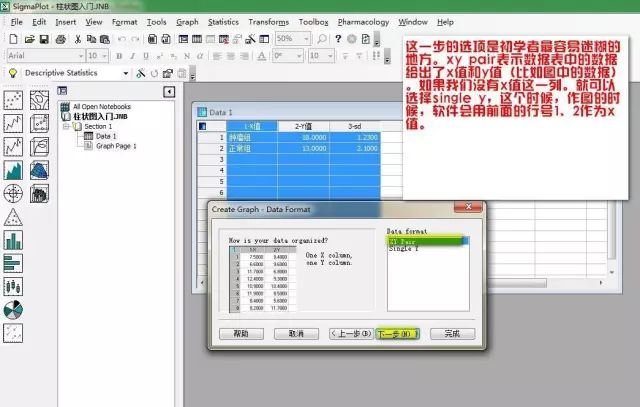640x407 pixels.
Task: Click 完成 (Finish) button in dialog
Action: (452, 334)
